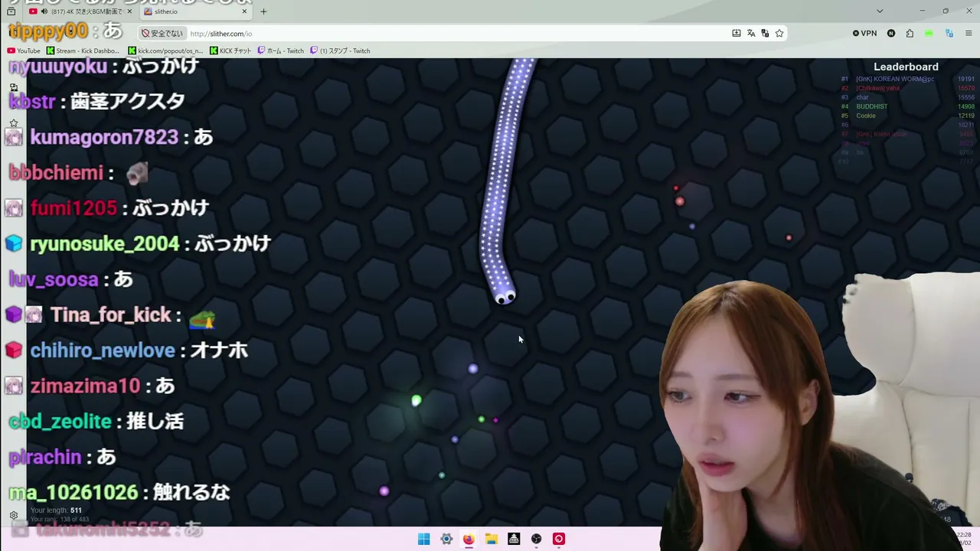The height and width of the screenshot is (551, 980).
Task: Click chat username ma_10261026
Action: click(73, 492)
